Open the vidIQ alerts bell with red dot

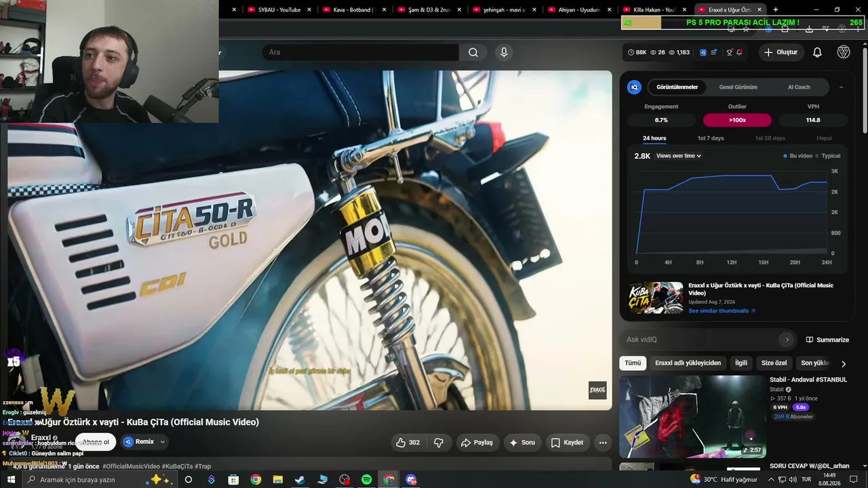pyautogui.click(x=739, y=52)
